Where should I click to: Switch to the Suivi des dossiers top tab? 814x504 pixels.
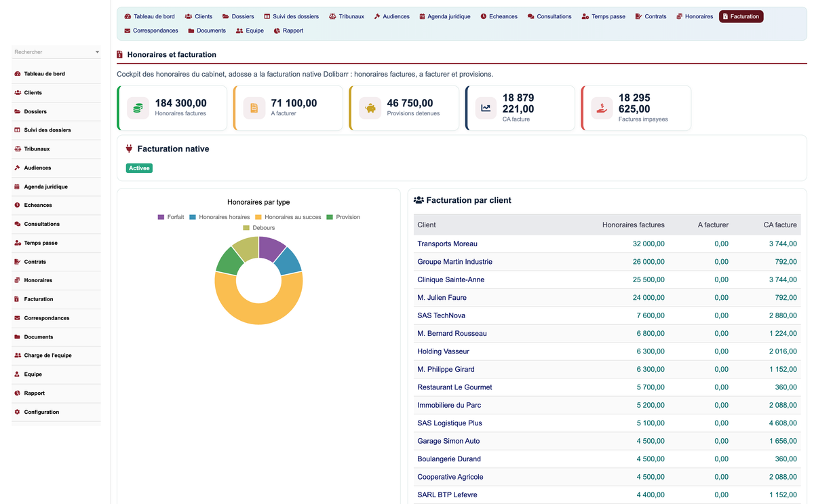[x=291, y=16]
